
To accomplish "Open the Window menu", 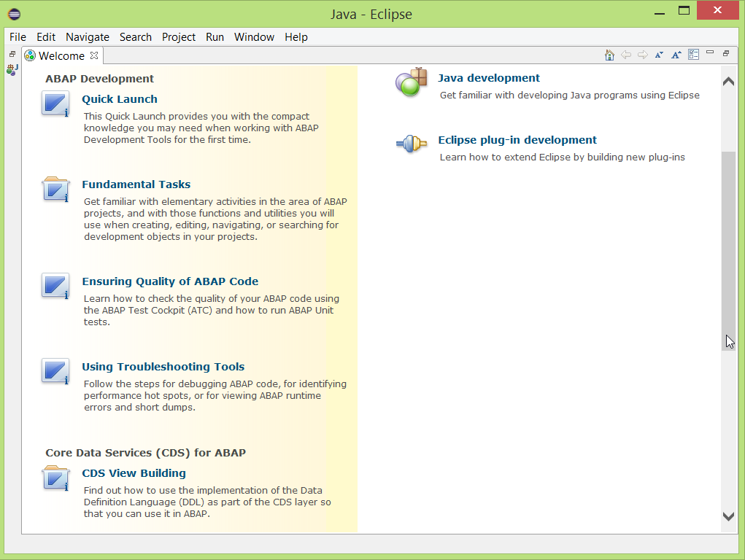I will coord(254,37).
